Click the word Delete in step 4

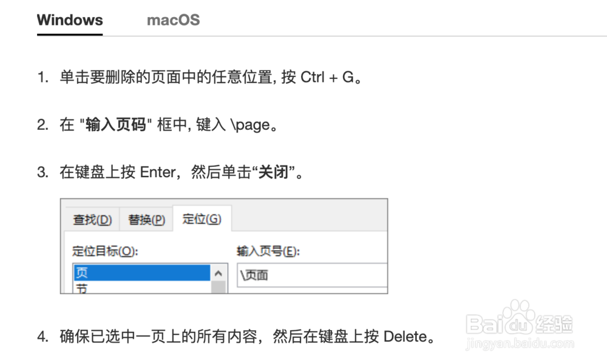(x=405, y=337)
